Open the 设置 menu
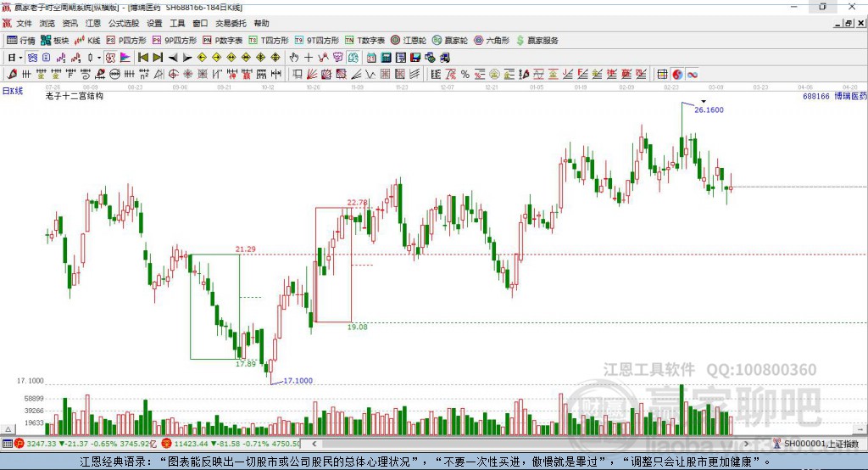The width and height of the screenshot is (868, 470). coord(154,23)
